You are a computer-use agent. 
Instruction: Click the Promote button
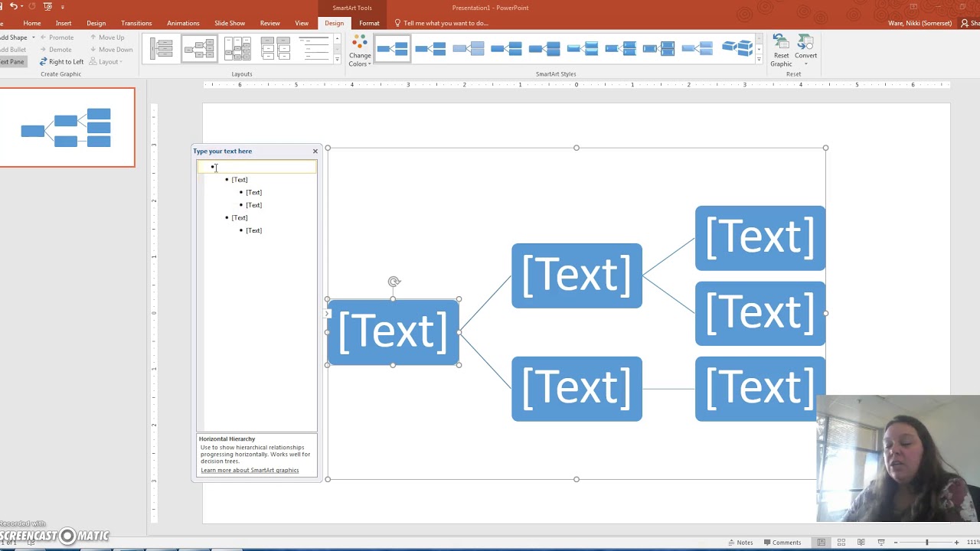(57, 37)
